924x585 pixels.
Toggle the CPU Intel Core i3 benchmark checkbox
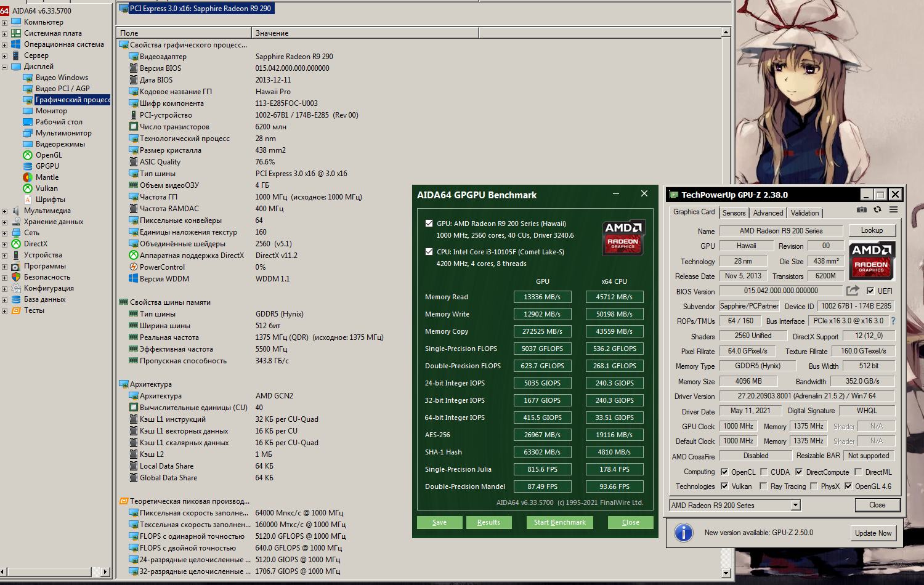coord(429,252)
